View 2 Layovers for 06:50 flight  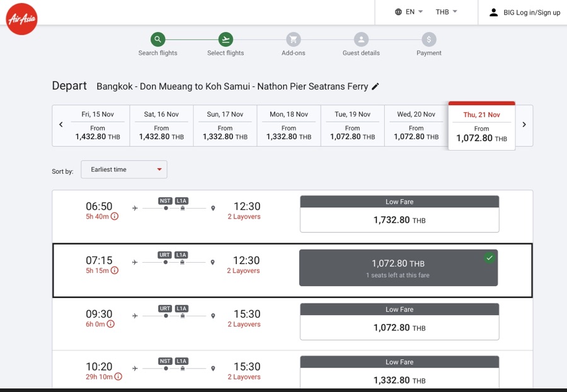[244, 217]
